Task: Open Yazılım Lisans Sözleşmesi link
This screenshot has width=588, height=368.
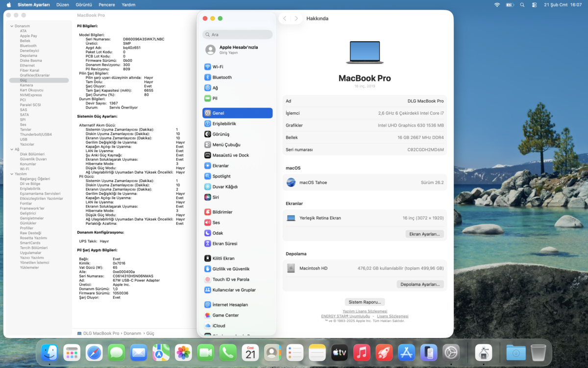Action: [x=365, y=311]
